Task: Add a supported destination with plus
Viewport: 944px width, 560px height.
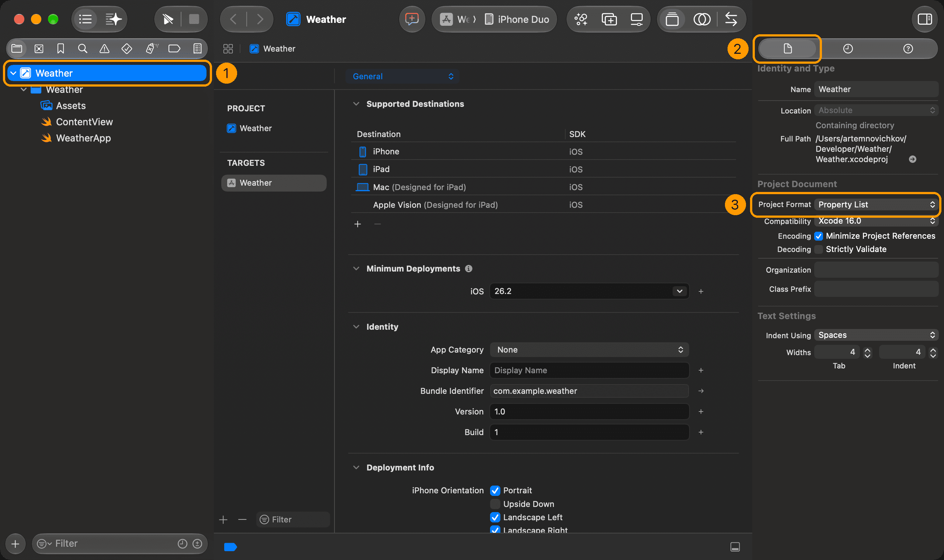Action: [358, 224]
